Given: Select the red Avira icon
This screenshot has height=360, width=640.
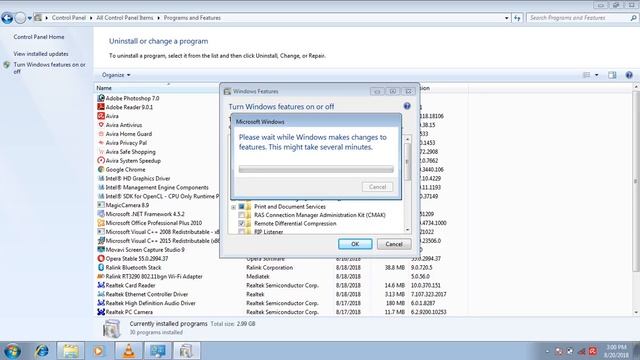Looking at the screenshot, I should click(101, 116).
